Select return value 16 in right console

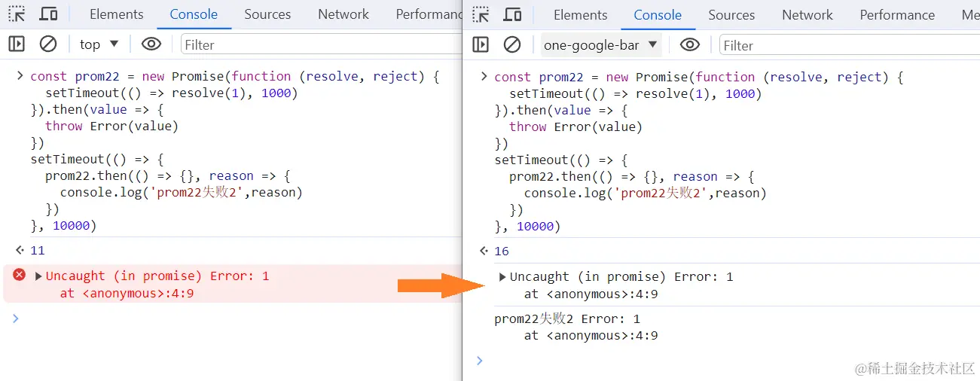coord(502,251)
